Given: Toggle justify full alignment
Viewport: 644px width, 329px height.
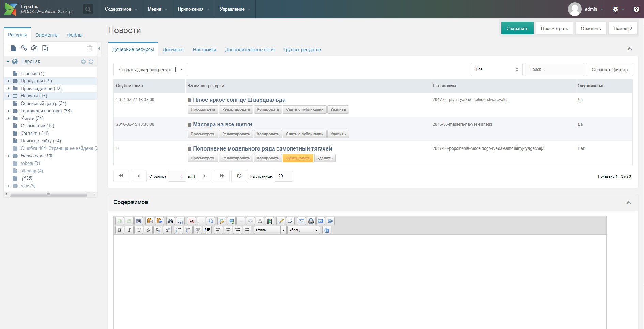Looking at the screenshot, I should [x=247, y=230].
